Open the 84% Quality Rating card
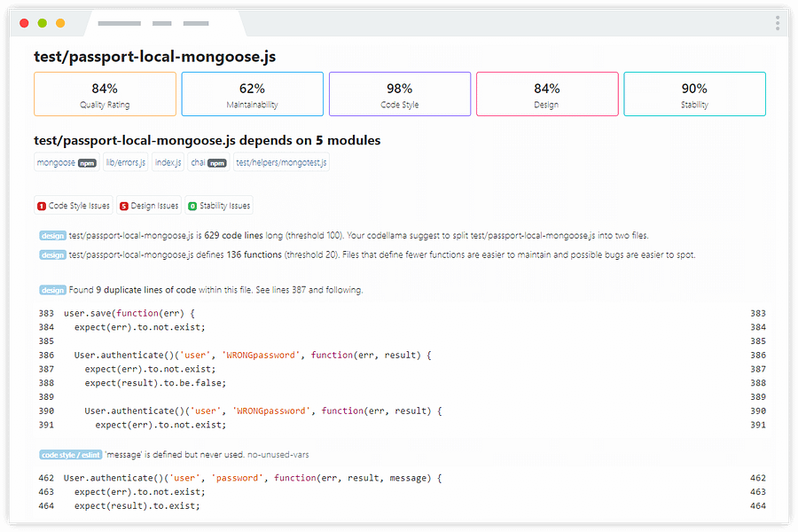The image size is (798, 532). click(105, 94)
